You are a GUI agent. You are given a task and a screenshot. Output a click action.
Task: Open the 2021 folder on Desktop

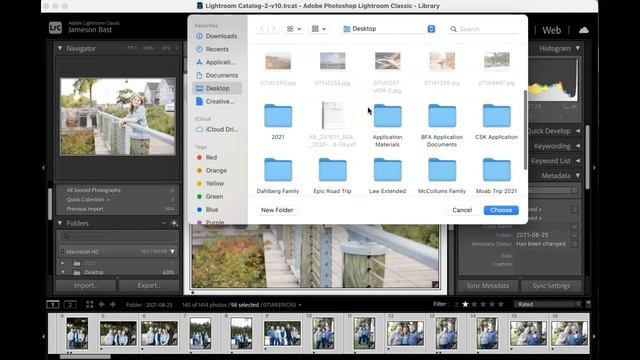tap(278, 116)
